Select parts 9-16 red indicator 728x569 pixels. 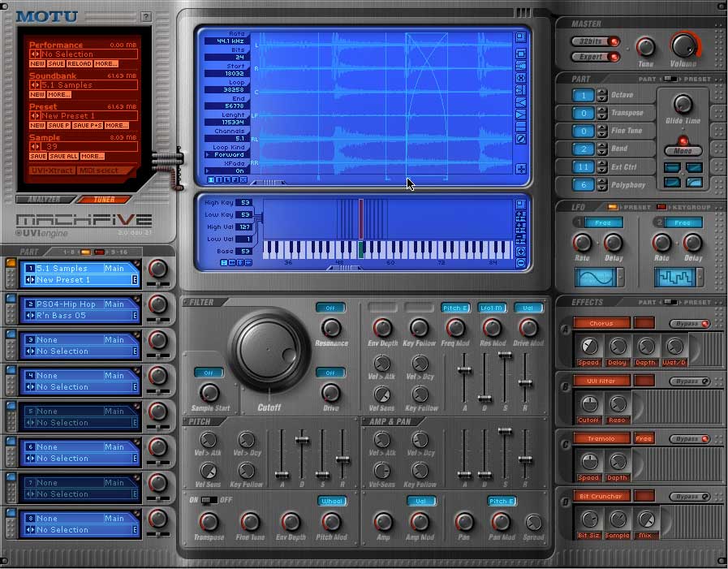(x=99, y=252)
